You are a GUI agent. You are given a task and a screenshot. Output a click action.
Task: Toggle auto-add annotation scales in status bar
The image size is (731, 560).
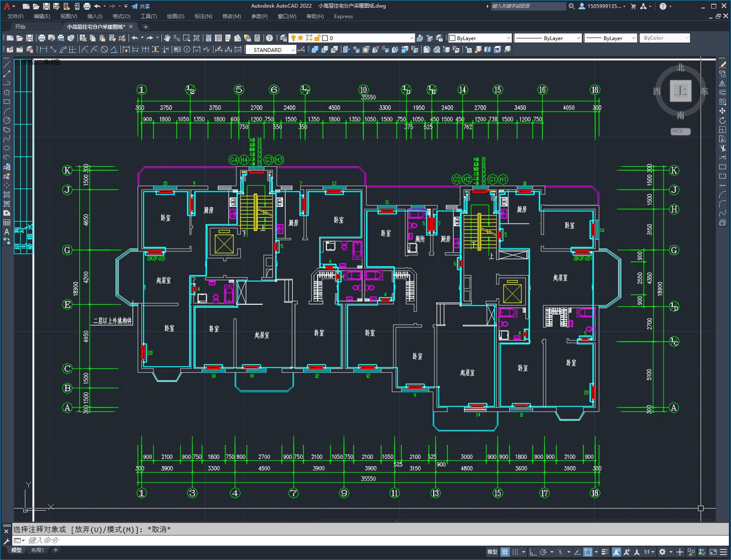[x=626, y=552]
